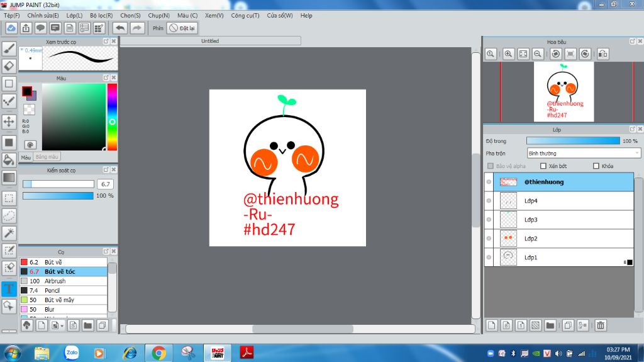Select the Pencil brush
The height and width of the screenshot is (362, 644).
pos(64,290)
